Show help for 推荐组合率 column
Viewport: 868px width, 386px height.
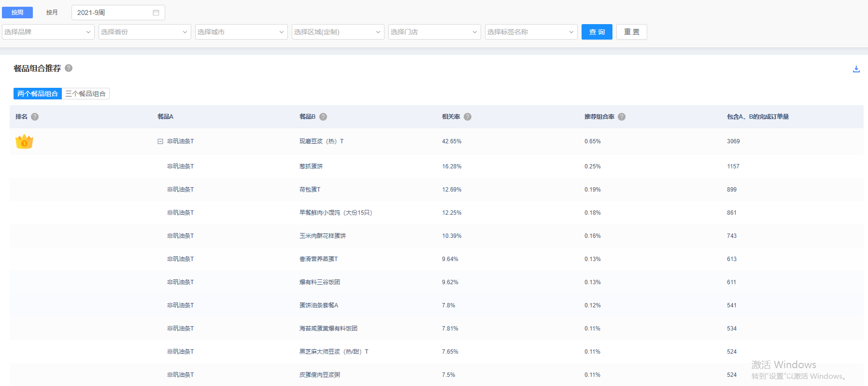pyautogui.click(x=622, y=117)
